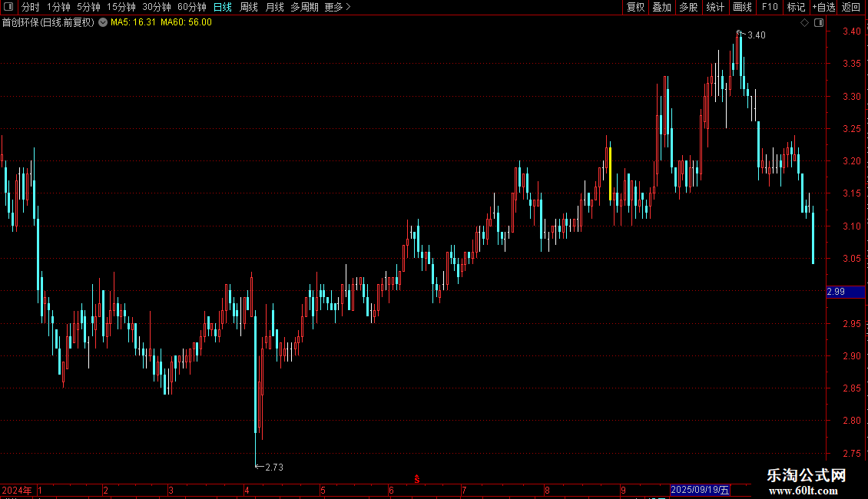Open the 多周期 multi-period view
This screenshot has height=499, width=868.
pos(304,7)
